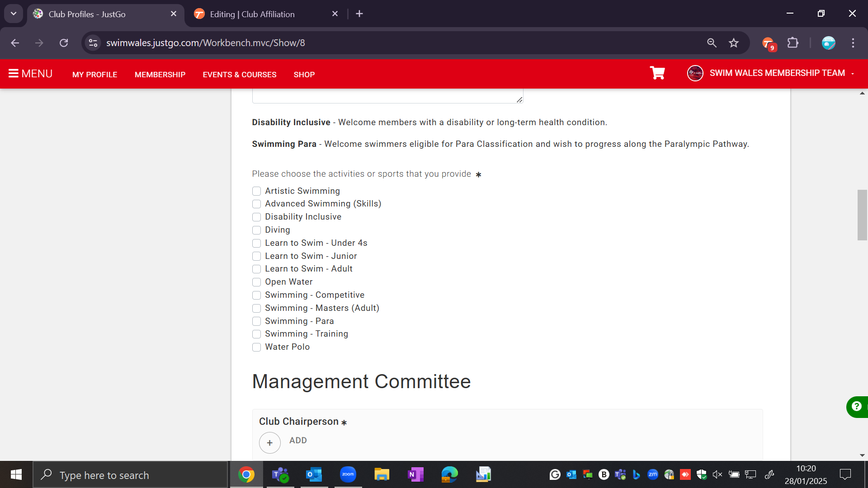Click the Windows search box
The height and width of the screenshot is (488, 868).
130,475
